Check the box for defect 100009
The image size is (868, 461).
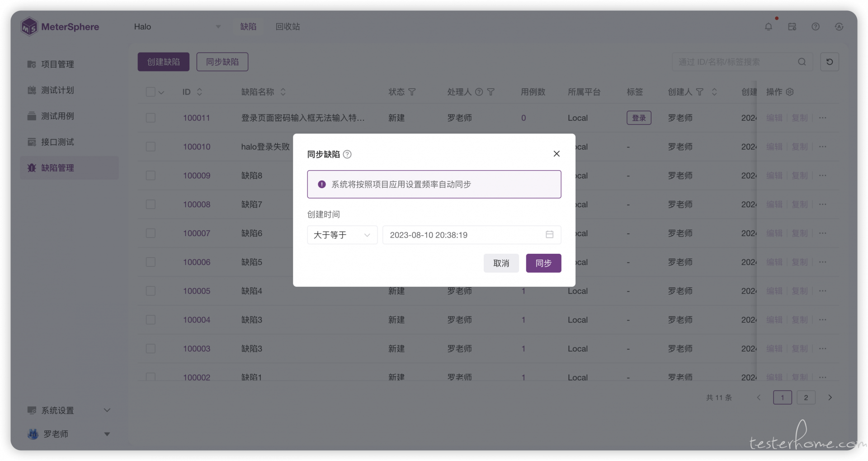pyautogui.click(x=151, y=176)
